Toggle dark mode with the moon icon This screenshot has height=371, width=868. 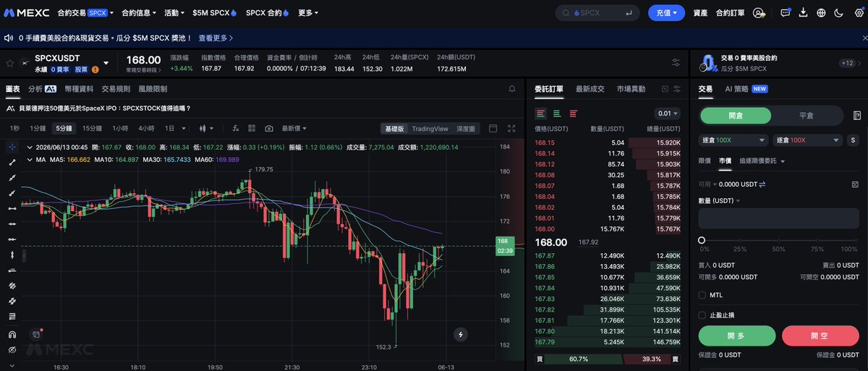coord(838,13)
